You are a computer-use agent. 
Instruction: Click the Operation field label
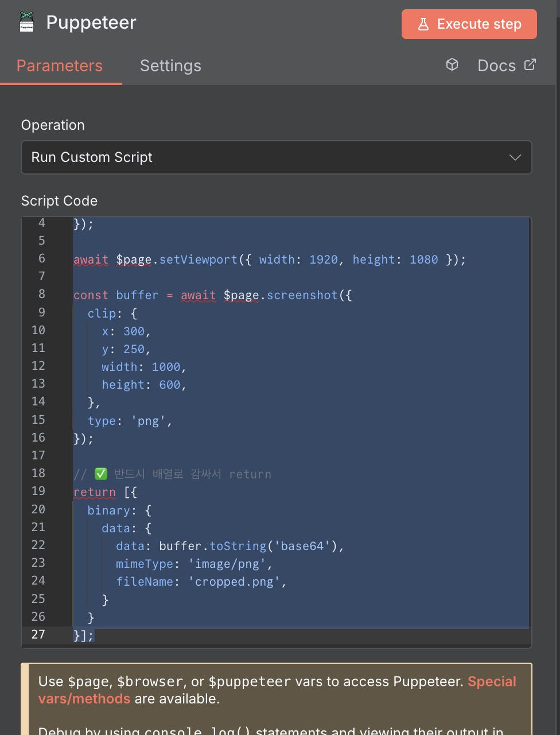point(53,125)
